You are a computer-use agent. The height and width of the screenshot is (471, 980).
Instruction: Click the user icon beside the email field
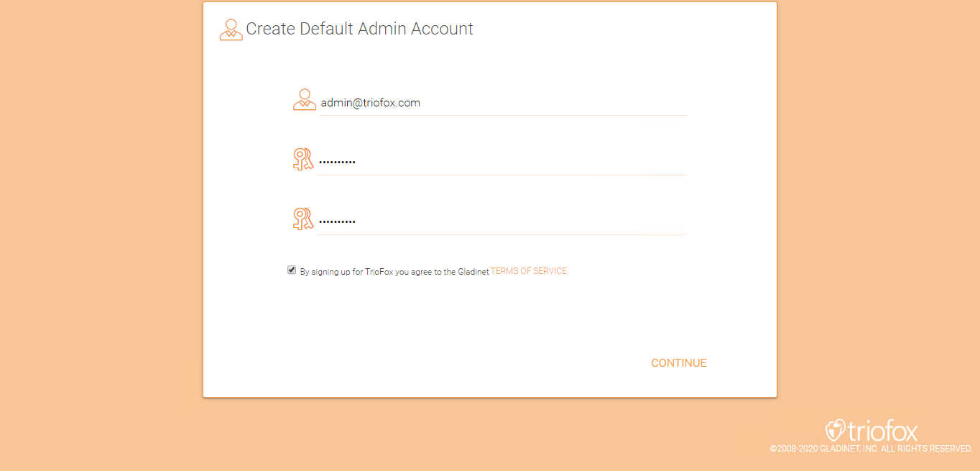pos(305,99)
